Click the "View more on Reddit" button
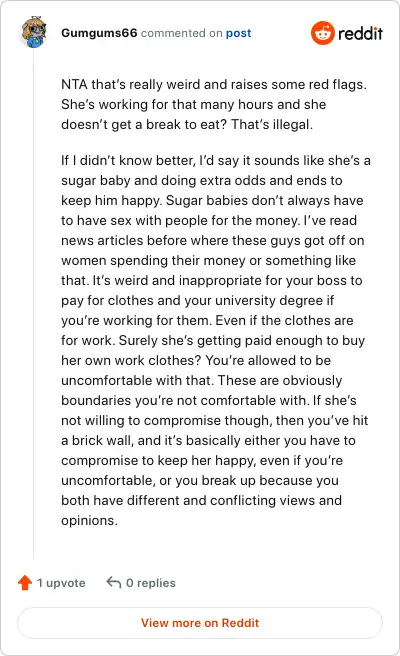Screen dimensions: 400x656 coord(200,623)
